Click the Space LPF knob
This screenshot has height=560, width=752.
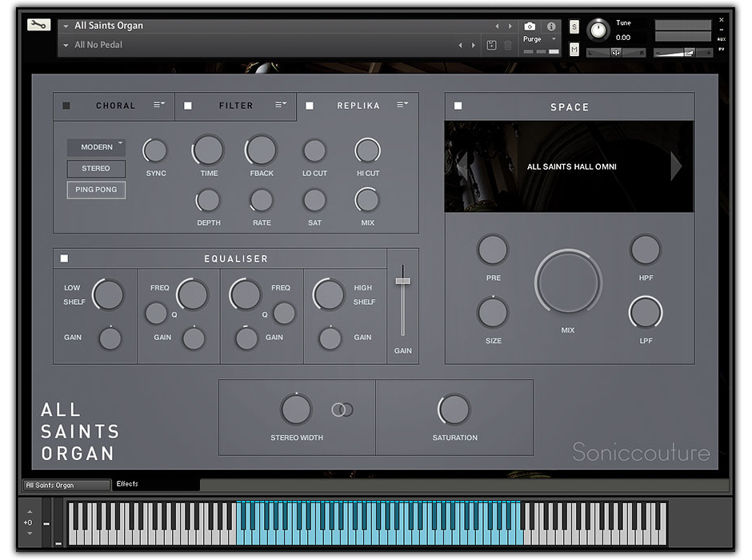(x=646, y=313)
